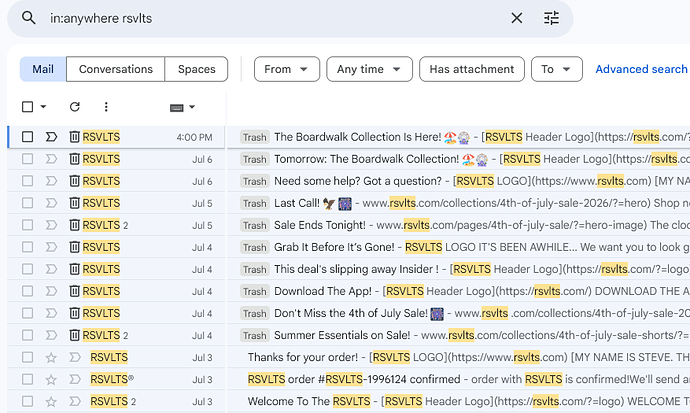Screen dimensions: 690x413
Task: Switch to the Mail tab
Action: [43, 69]
